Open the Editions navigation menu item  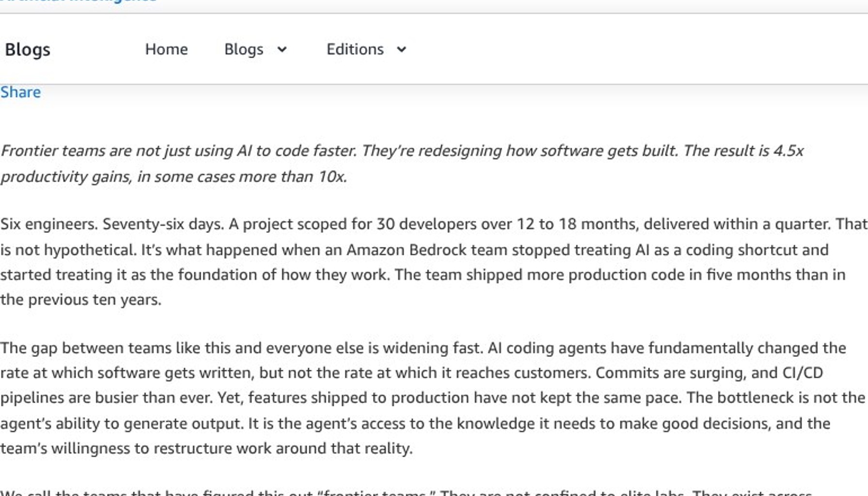coord(355,49)
